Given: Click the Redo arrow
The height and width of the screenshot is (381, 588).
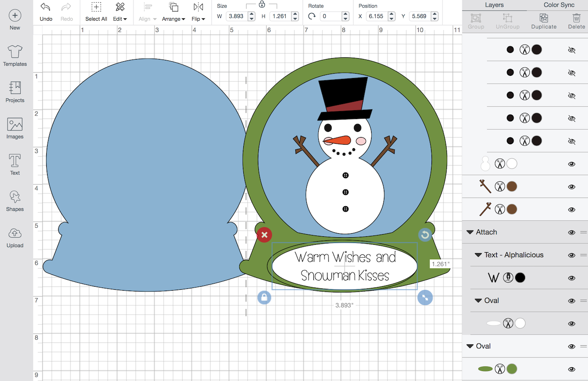Looking at the screenshot, I should click(67, 12).
